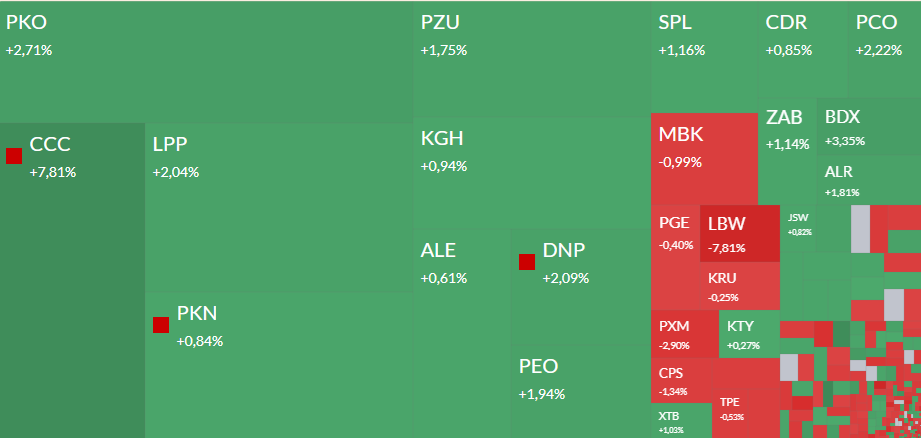Click the red square marker beside PKN
Screen dimensions: 921x438
[x=161, y=324]
